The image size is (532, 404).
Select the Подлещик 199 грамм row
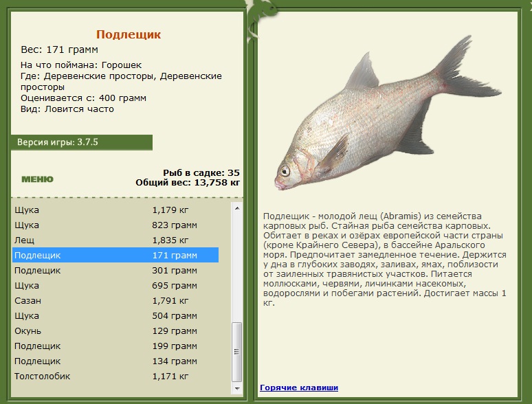115,346
